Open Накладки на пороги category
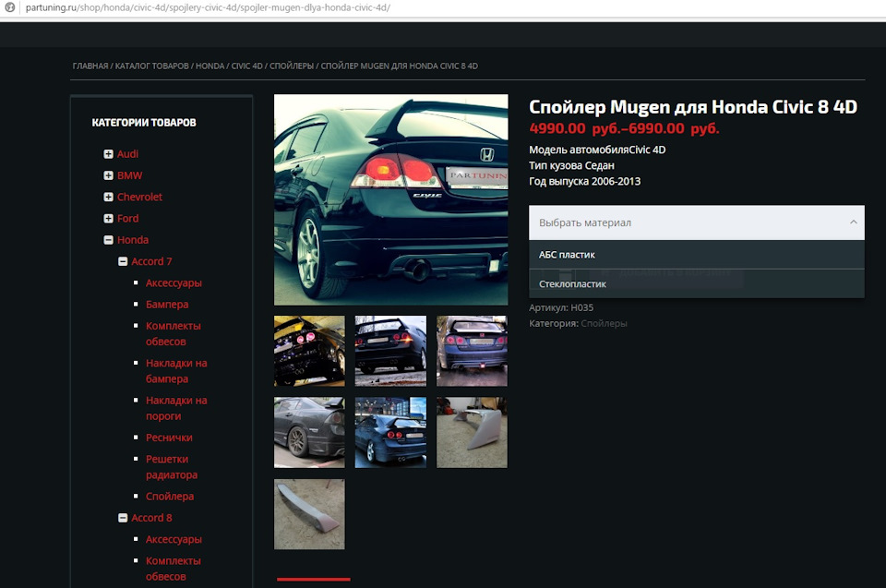The height and width of the screenshot is (588, 886). pos(176,408)
